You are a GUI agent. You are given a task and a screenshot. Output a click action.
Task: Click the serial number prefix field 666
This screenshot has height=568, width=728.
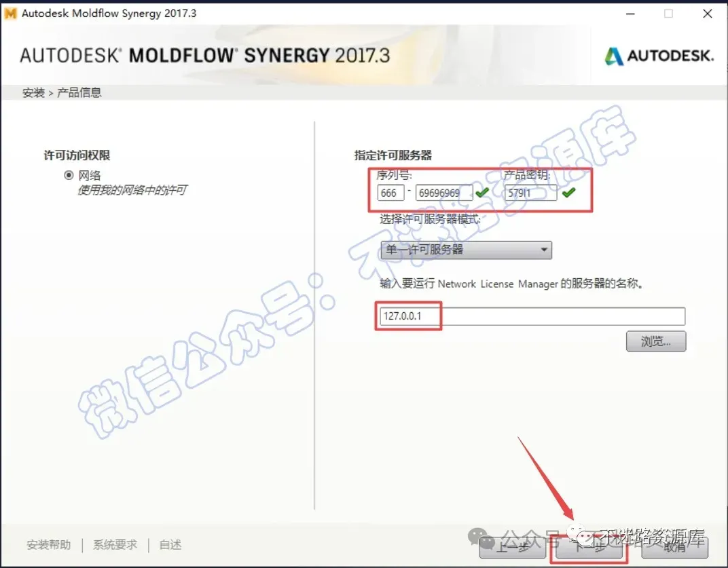point(390,193)
